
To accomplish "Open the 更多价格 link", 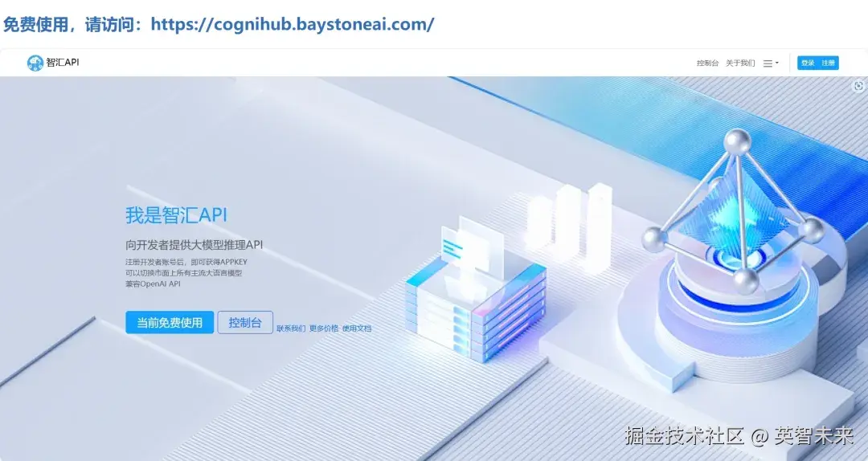I will pos(324,328).
